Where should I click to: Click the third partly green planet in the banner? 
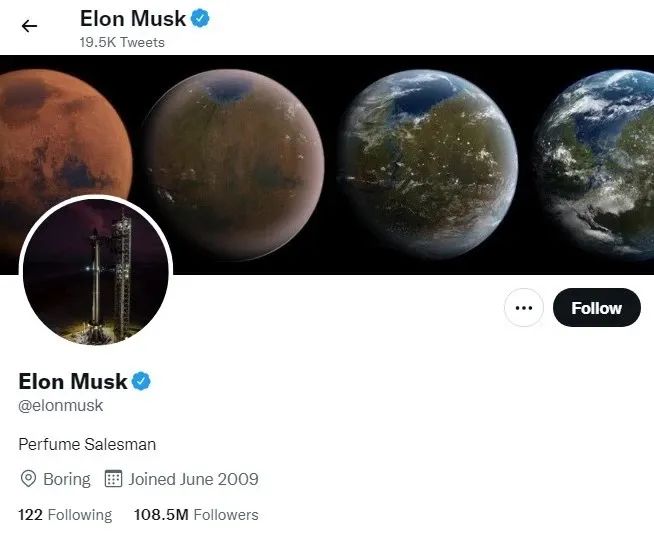point(430,164)
